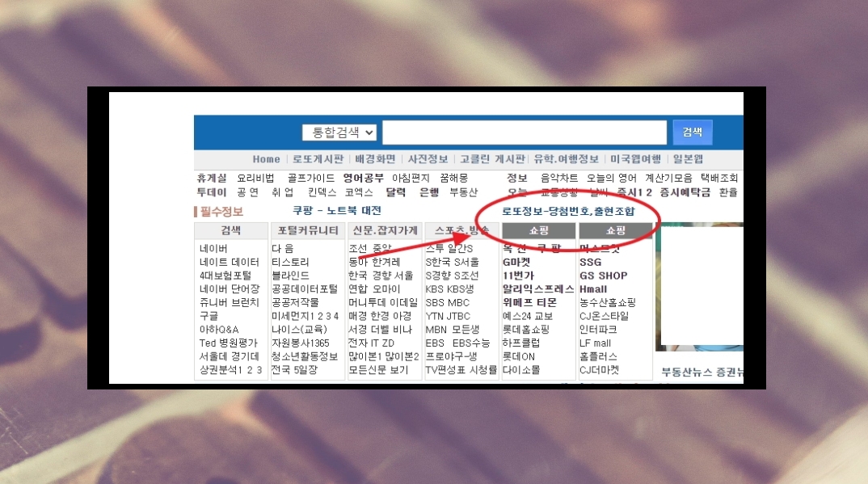
Task: Open the 아하Q&A link
Action: pos(219,329)
